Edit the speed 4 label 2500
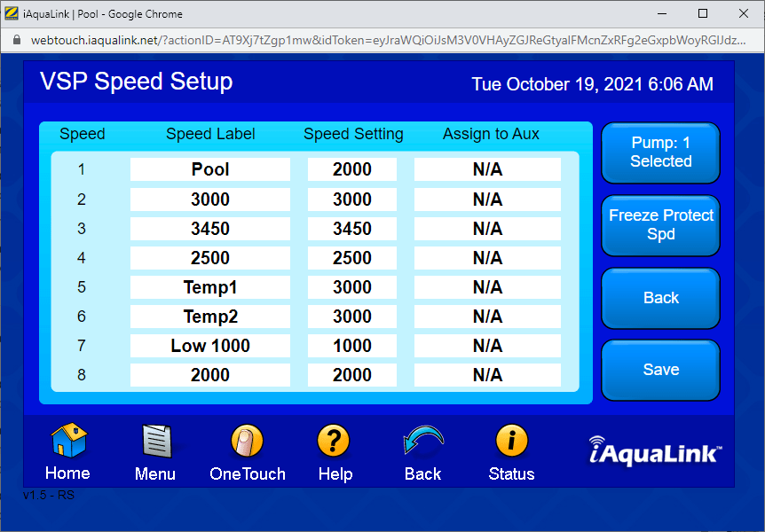 (x=210, y=258)
